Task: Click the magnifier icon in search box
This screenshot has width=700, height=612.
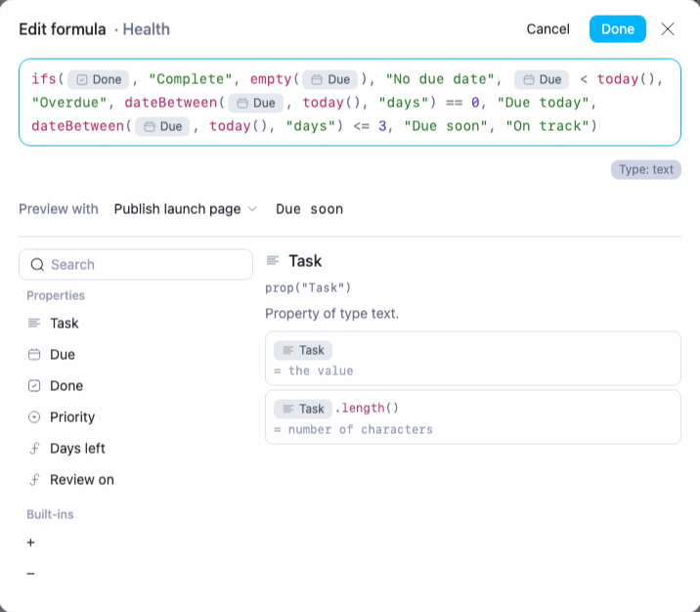Action: [x=37, y=265]
